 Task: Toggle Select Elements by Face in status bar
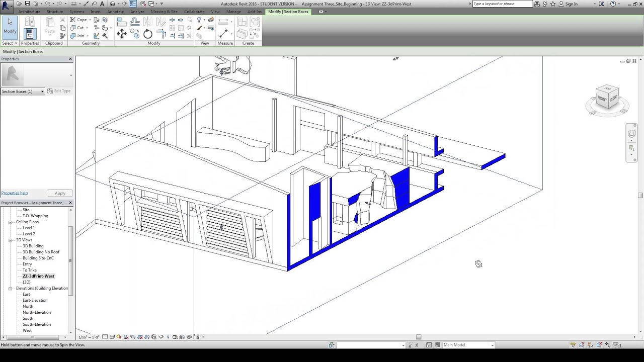click(x=598, y=345)
